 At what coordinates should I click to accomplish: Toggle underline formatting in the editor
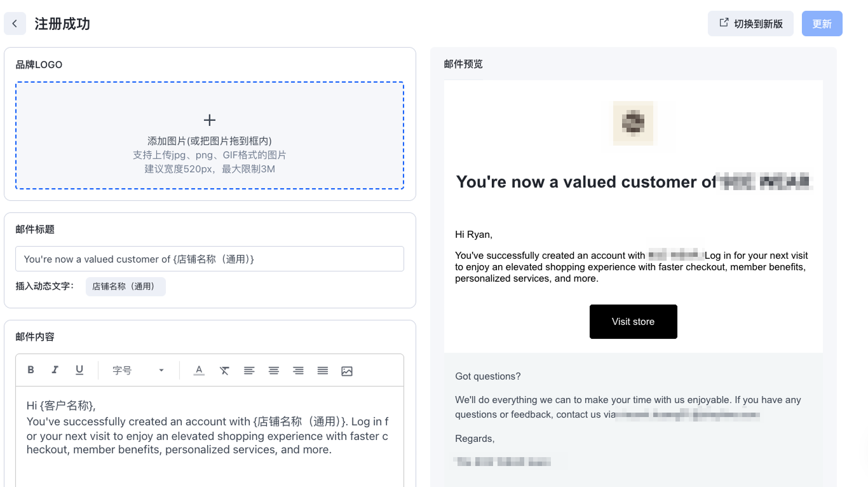tap(79, 370)
